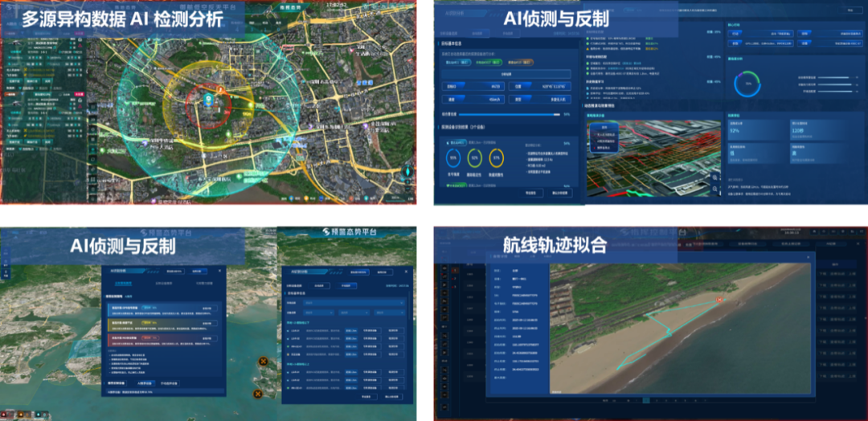868x421 pixels.
Task: Select the first tab in the coastal map dialog
Action: pyautogui.click(x=123, y=283)
